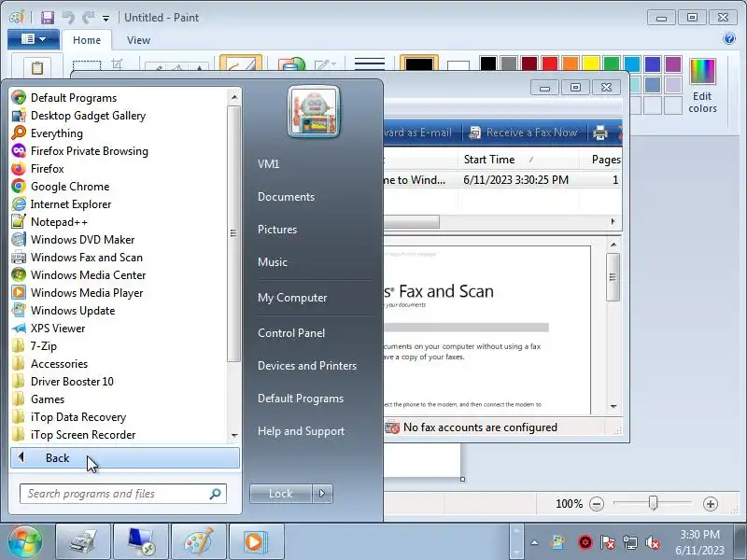The width and height of the screenshot is (747, 560).
Task: Open the Customize Quick Access Toolbar arrow
Action: [x=106, y=18]
